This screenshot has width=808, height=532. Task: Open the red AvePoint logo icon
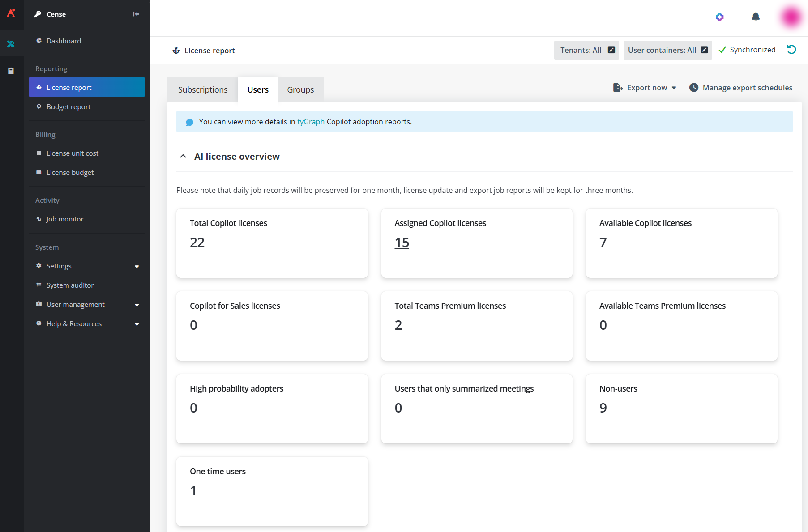point(11,13)
